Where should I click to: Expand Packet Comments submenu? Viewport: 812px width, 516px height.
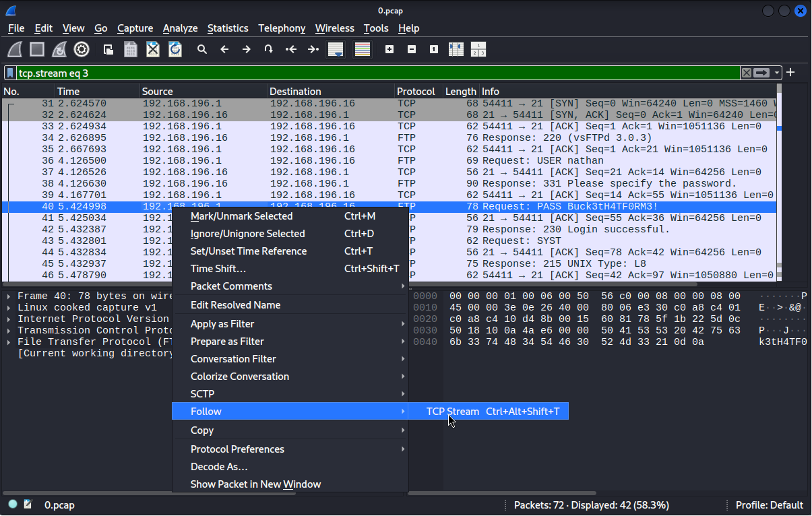(x=290, y=286)
